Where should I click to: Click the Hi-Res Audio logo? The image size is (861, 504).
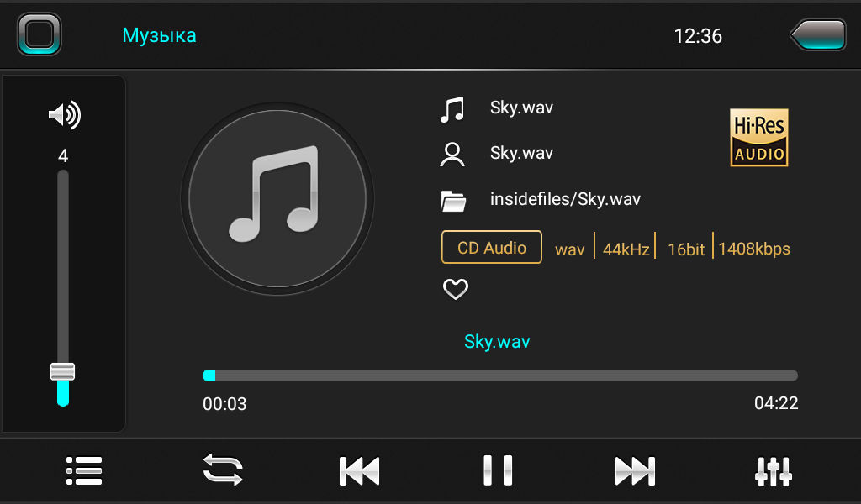coord(759,137)
